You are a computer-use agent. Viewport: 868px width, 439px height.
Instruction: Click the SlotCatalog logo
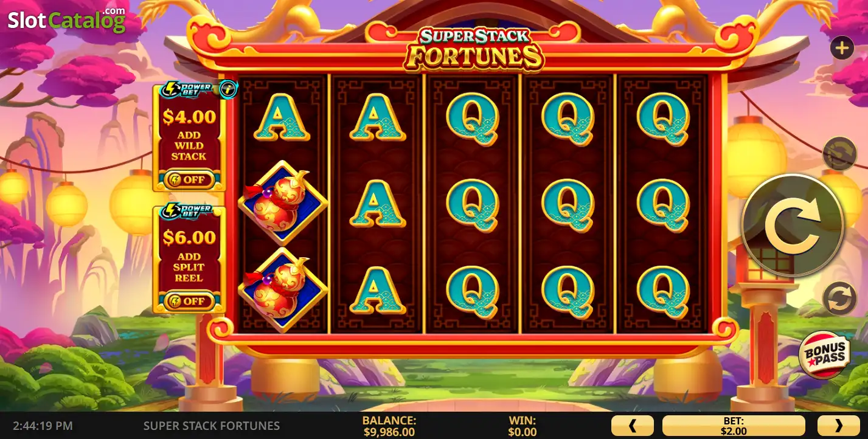coord(66,20)
